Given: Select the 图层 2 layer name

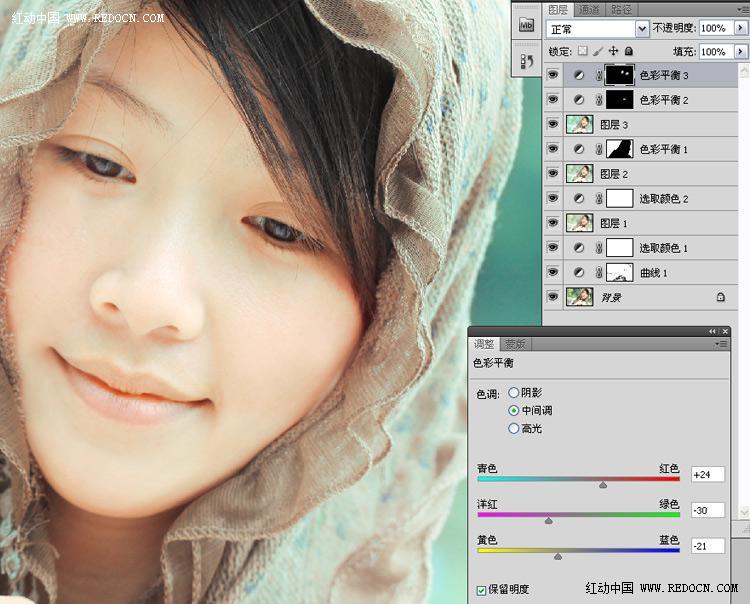Looking at the screenshot, I should point(614,174).
